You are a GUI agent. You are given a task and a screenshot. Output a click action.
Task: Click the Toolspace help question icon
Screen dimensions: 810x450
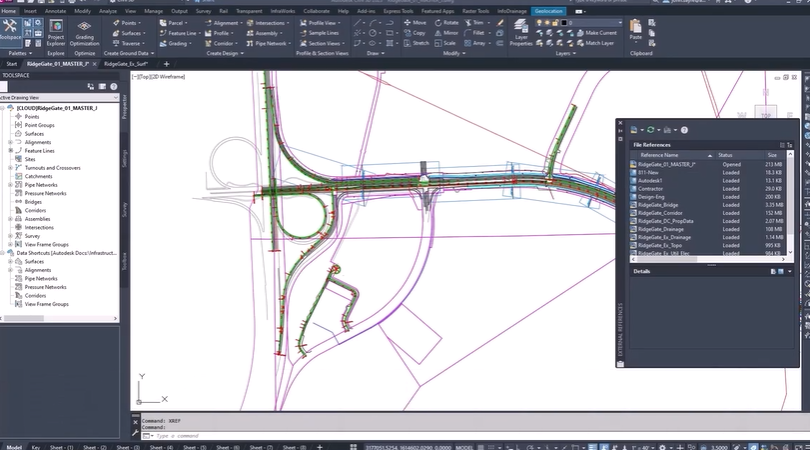coord(114,87)
